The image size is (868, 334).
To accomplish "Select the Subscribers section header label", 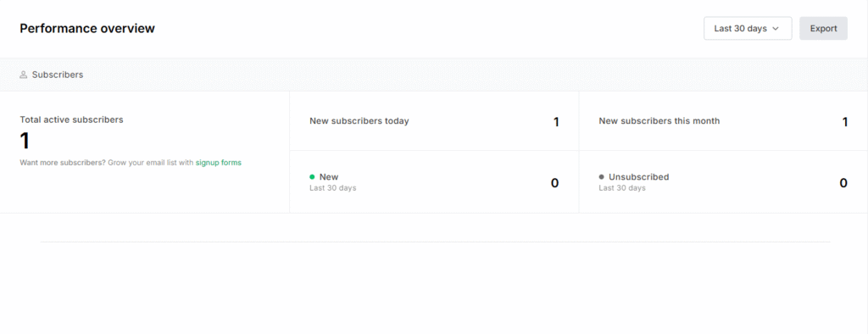I will 58,75.
